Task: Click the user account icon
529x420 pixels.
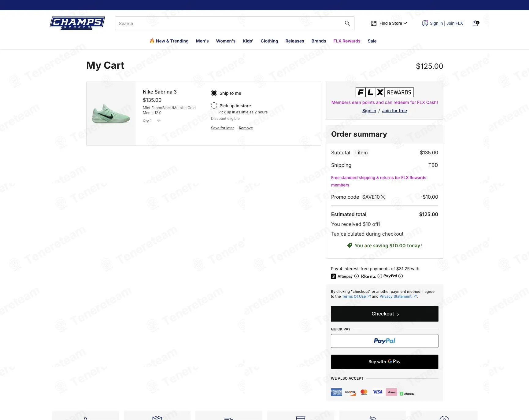Action: (425, 23)
